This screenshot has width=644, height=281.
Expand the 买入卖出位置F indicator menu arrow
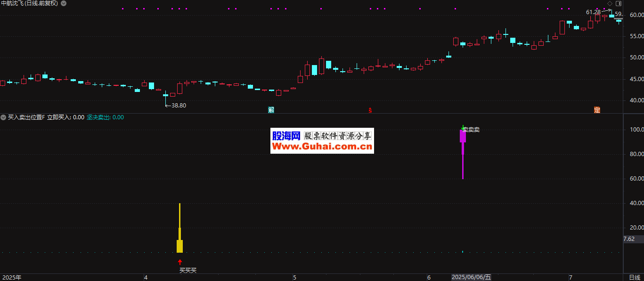point(3,117)
